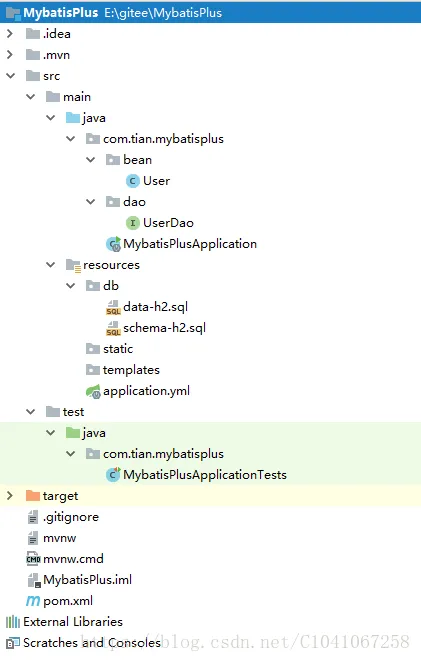This screenshot has height=662, width=421.
Task: Select MybatisPlusApplicationTests test class icon
Action: click(113, 475)
